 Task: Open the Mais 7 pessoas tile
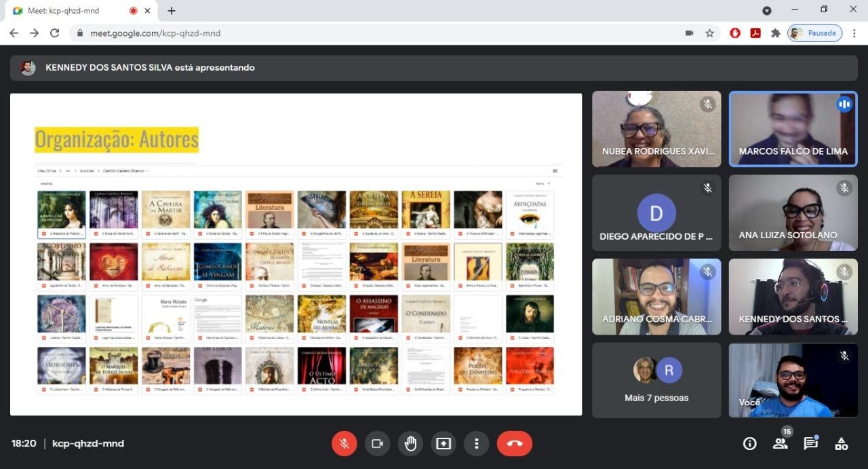coord(656,380)
